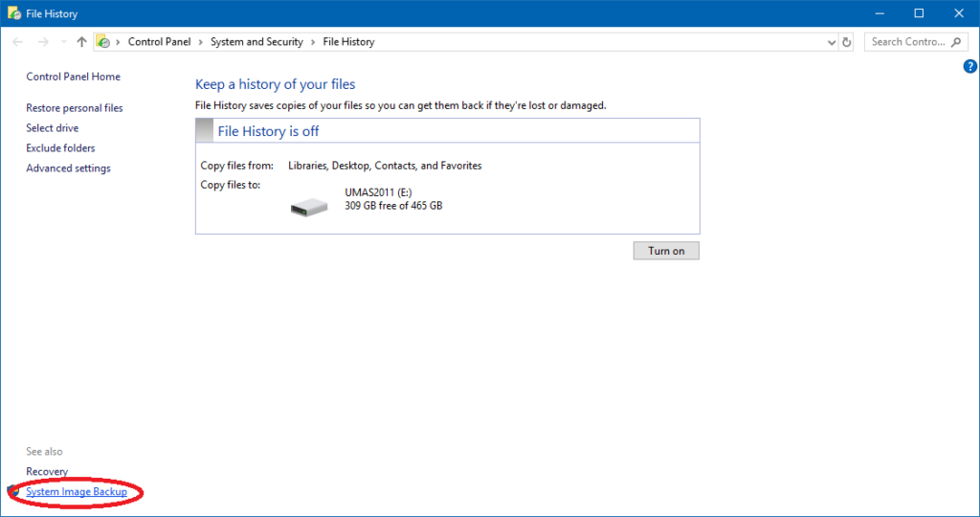The height and width of the screenshot is (517, 980).
Task: Click the UMAS2011 (E:) drive icon
Action: coord(309,205)
